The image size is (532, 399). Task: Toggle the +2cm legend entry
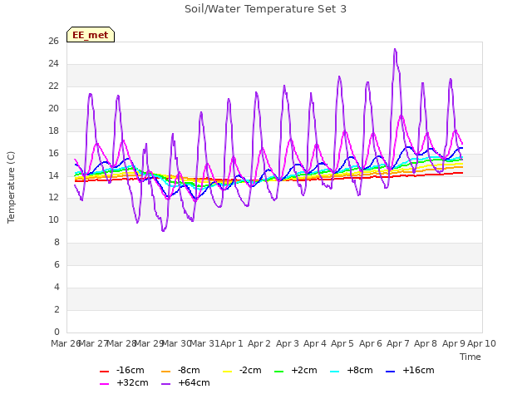pos(296,370)
